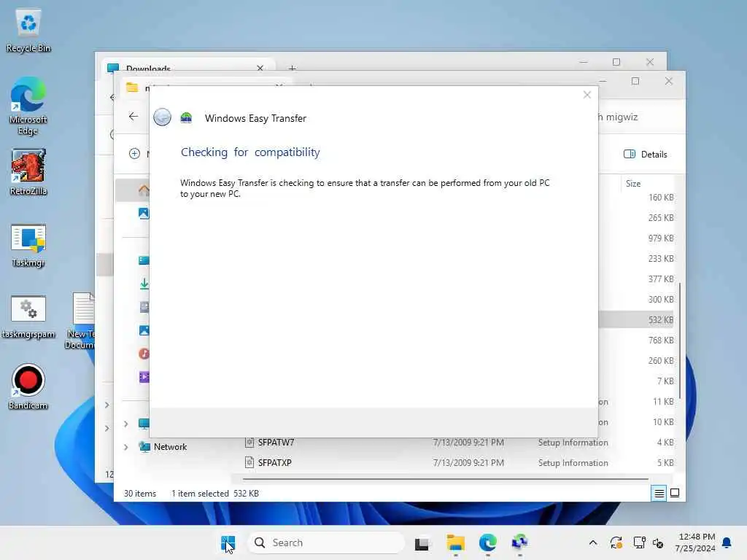
Task: Click the 532 KB selected row
Action: [x=636, y=320]
